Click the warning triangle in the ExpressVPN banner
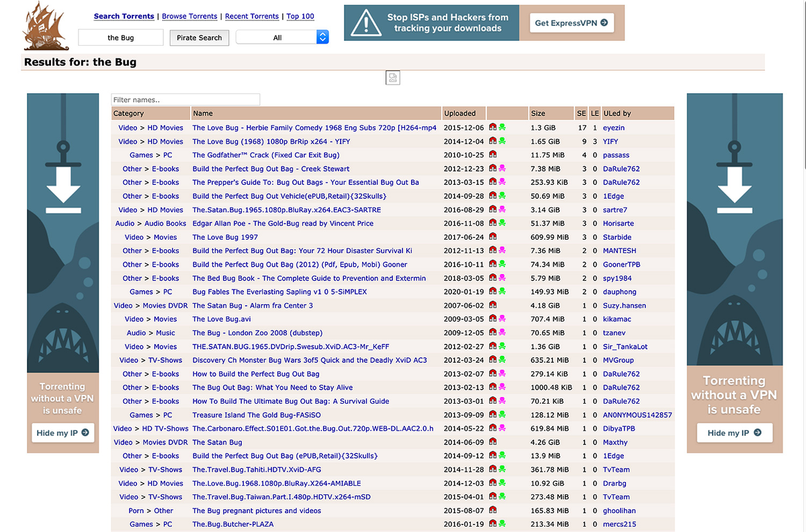The image size is (806, 532). click(x=366, y=23)
